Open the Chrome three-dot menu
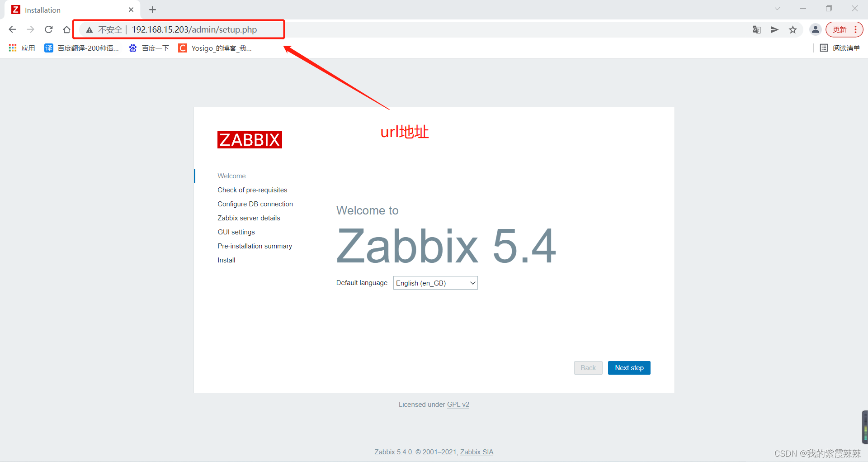 (855, 29)
